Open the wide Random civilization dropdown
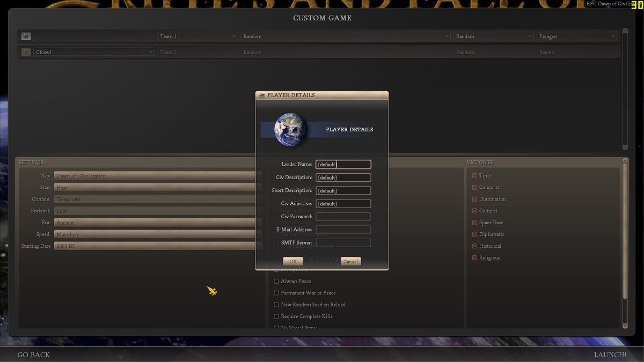Image resolution: width=644 pixels, height=362 pixels. (346, 36)
